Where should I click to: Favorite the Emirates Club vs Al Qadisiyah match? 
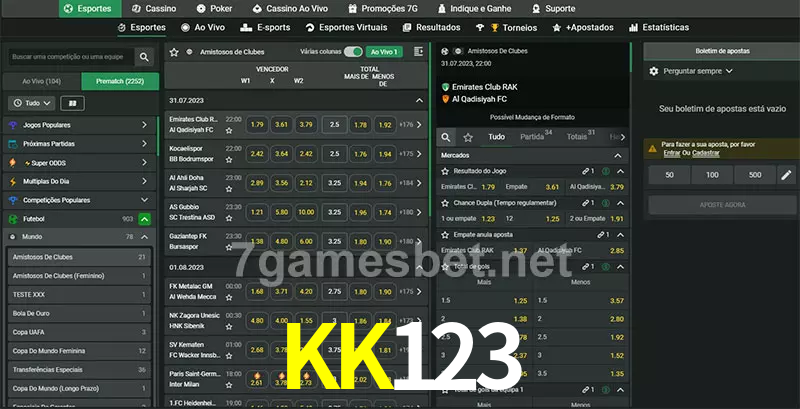coord(229,131)
